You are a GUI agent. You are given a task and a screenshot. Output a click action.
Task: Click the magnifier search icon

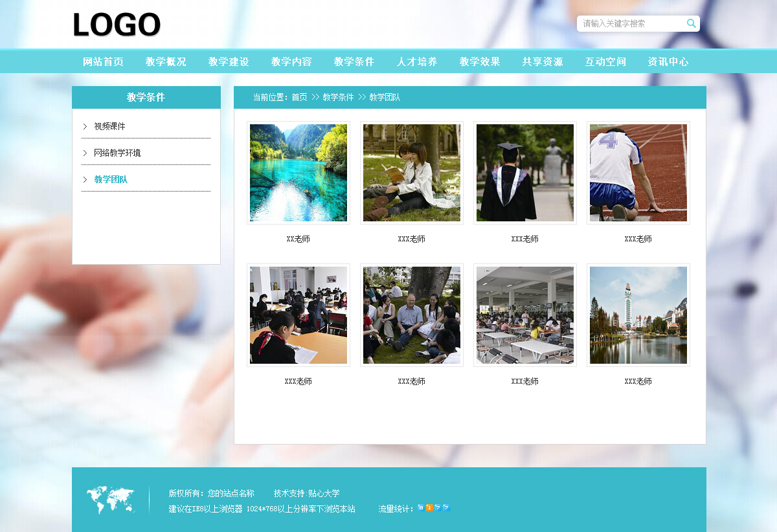(x=691, y=24)
